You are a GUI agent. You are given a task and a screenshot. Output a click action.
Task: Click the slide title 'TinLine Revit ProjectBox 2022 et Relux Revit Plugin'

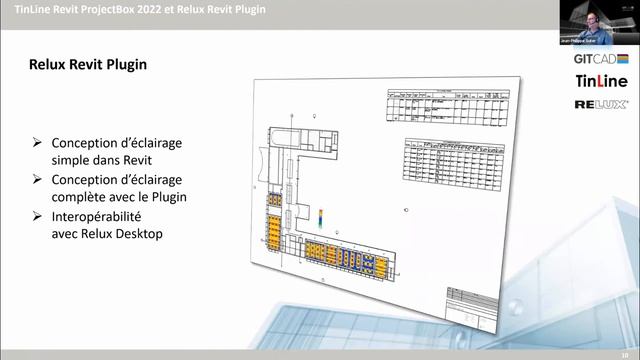140,9
